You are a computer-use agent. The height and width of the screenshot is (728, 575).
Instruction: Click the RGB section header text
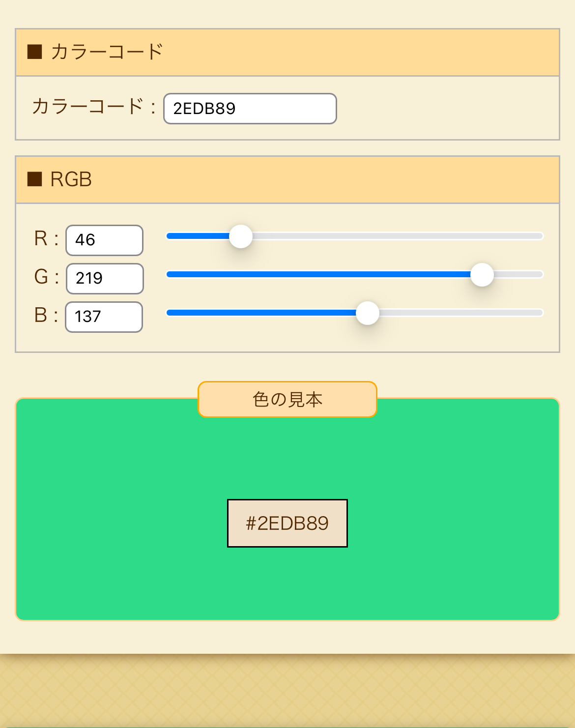71,179
